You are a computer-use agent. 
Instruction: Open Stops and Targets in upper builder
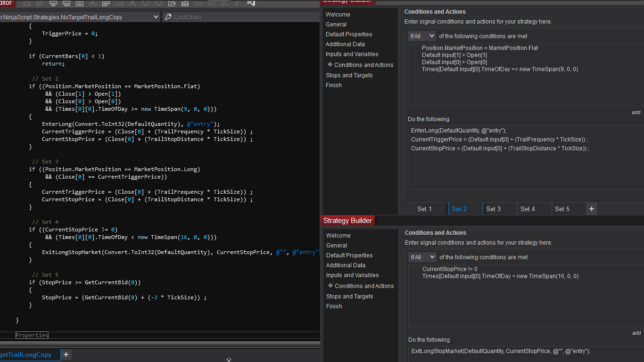[349, 75]
